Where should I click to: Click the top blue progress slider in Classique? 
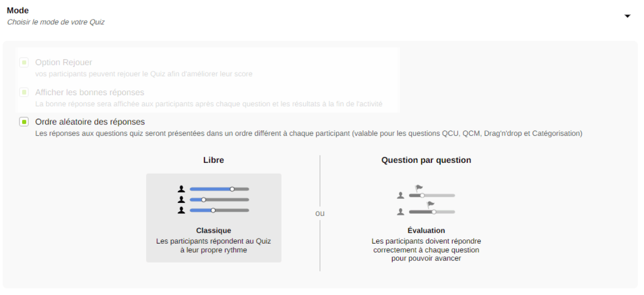(x=219, y=189)
